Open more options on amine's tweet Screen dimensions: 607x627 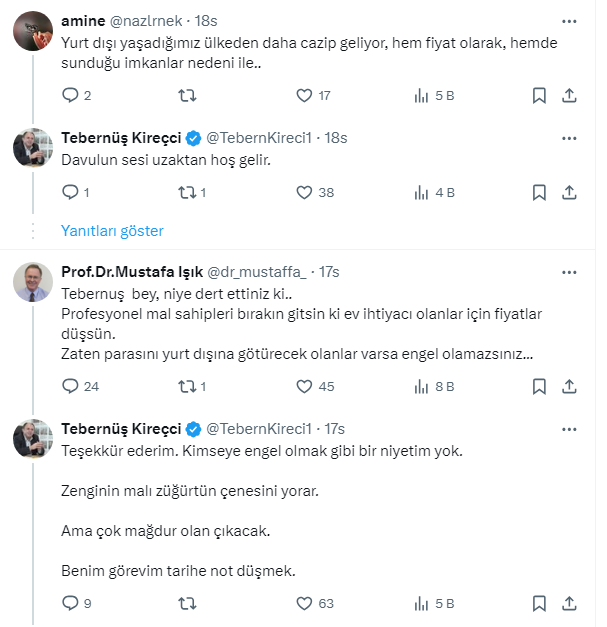pos(569,20)
